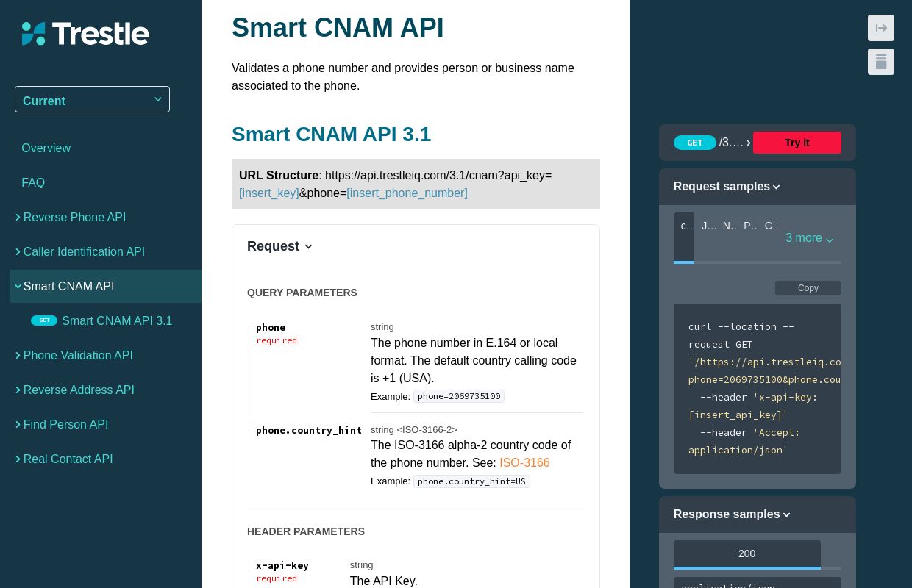Click the curl code sample block

758,389
